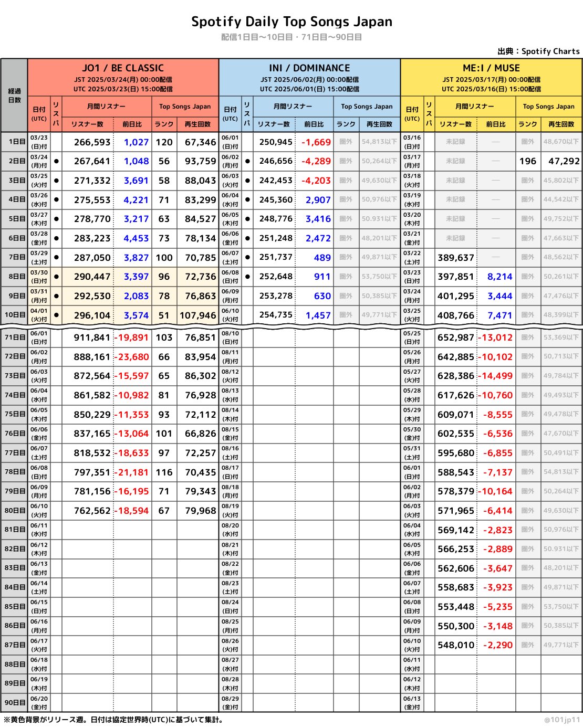The image size is (583, 728).
Task: Click JO1 listener count 762,562
Action: tap(92, 511)
